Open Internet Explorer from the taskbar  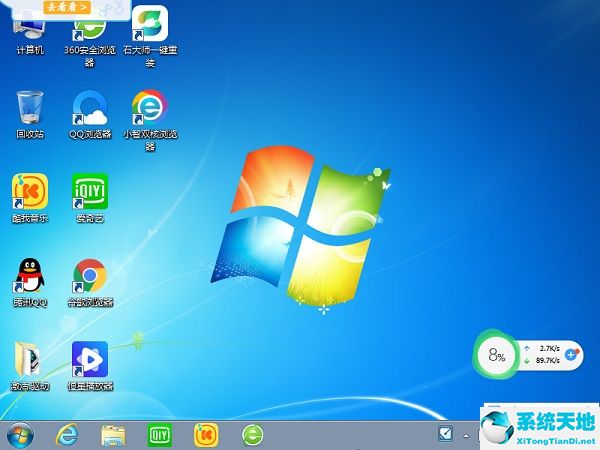click(68, 434)
